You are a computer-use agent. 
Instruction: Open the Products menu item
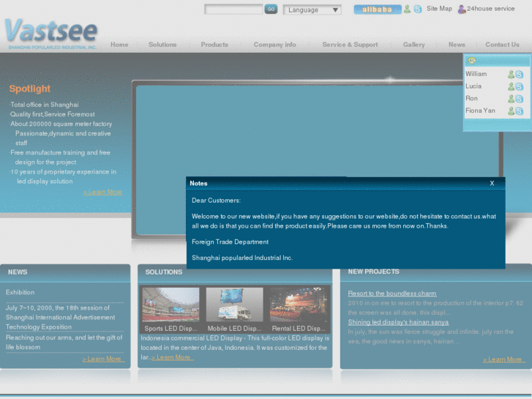coord(214,45)
